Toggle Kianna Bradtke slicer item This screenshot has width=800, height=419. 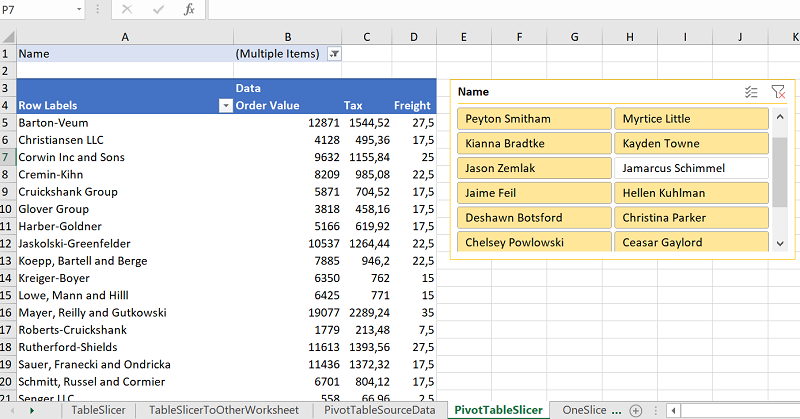tap(534, 143)
